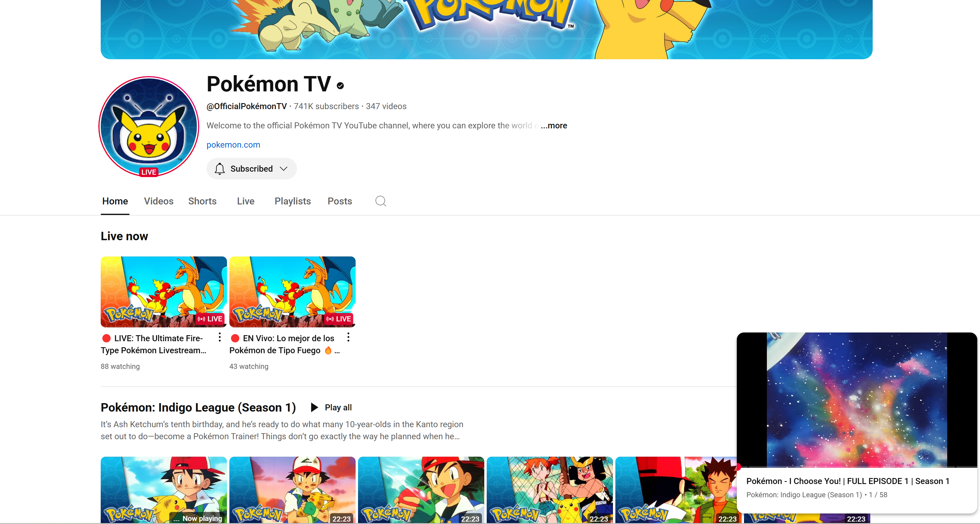The height and width of the screenshot is (524, 980).
Task: Click the Pokémon TV channel avatar
Action: 149,126
